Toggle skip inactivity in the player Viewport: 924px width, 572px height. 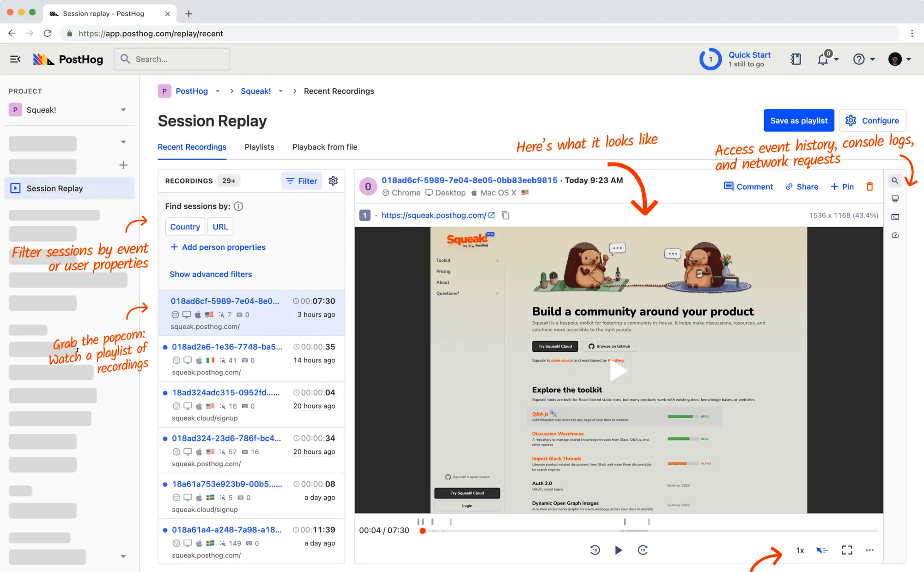(x=822, y=550)
